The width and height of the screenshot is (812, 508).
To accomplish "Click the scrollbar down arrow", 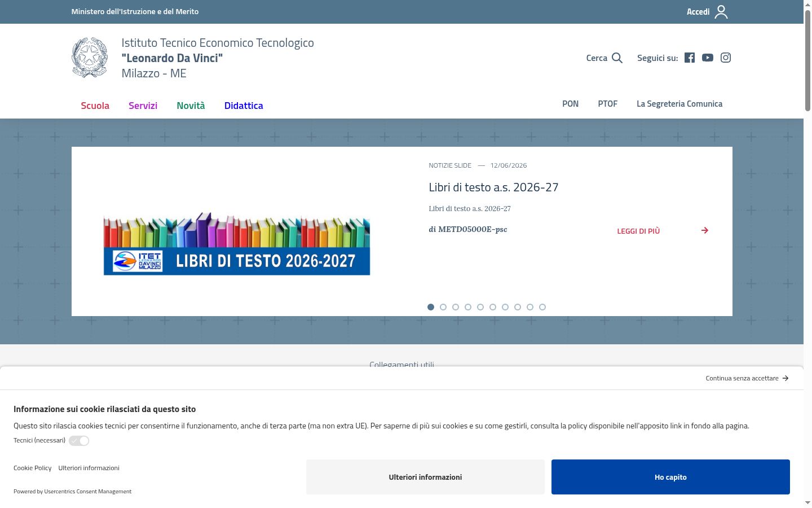I will pyautogui.click(x=807, y=502).
